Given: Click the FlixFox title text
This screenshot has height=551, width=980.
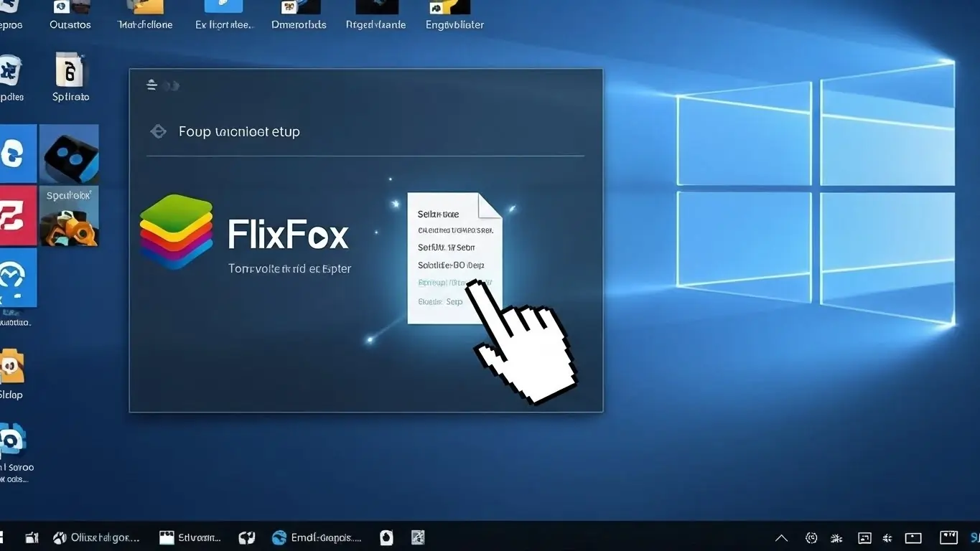Looking at the screenshot, I should coord(288,235).
